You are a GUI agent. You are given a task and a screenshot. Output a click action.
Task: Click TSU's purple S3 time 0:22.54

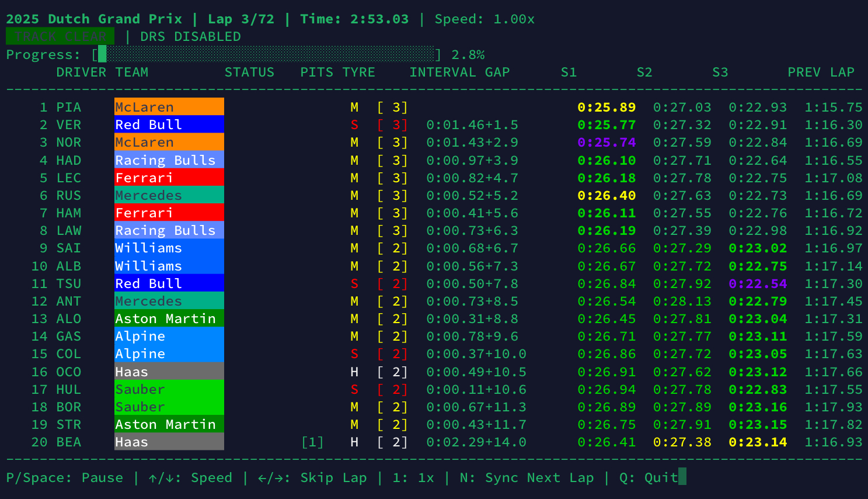click(x=758, y=283)
